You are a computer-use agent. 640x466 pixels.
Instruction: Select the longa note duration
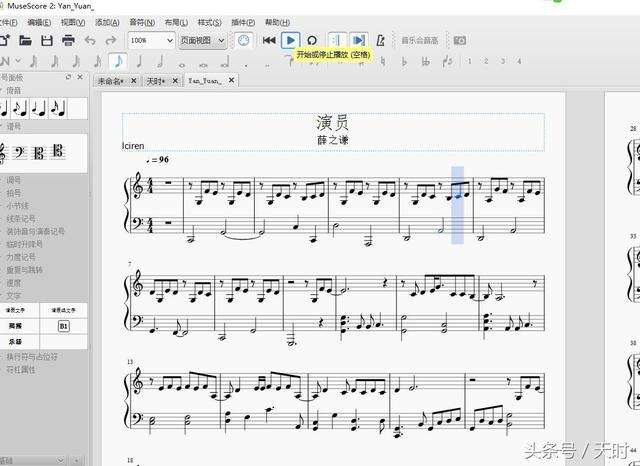tap(225, 62)
